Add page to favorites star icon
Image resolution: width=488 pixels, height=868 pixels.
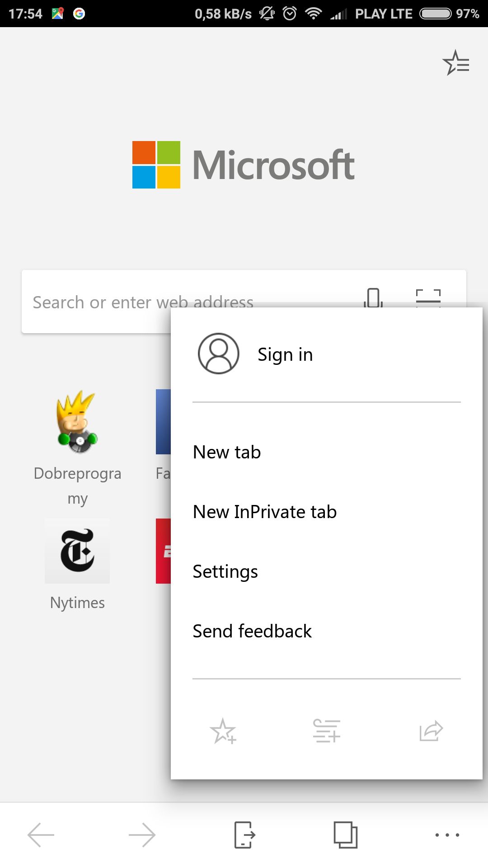(x=223, y=731)
